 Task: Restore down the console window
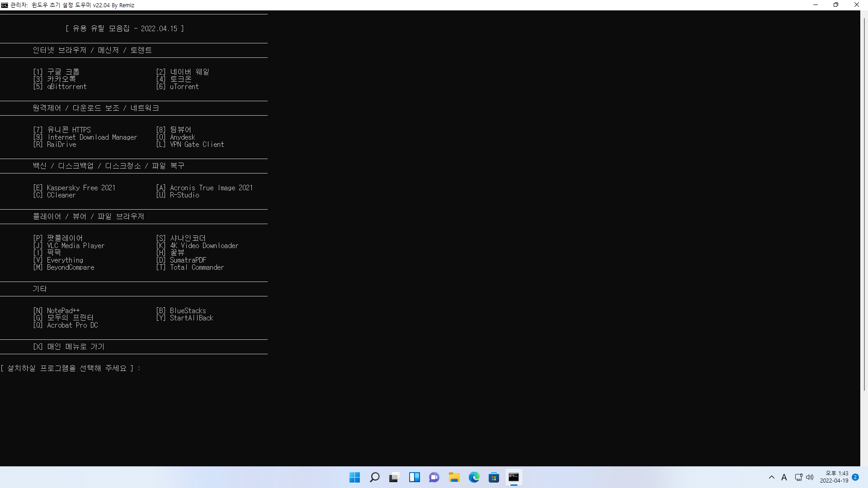pos(836,5)
